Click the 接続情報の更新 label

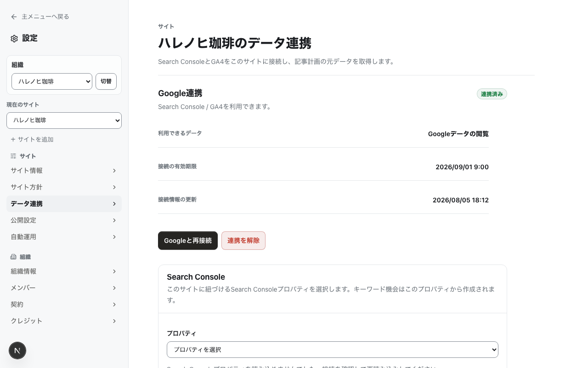tap(177, 200)
